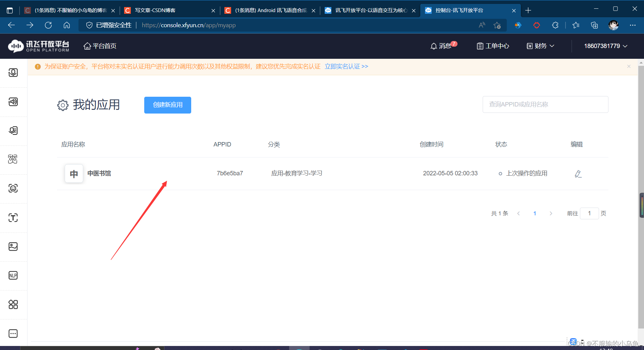Screen dimensions: 644x350
Task: Click the browser forward arrow
Action: [x=30, y=25]
